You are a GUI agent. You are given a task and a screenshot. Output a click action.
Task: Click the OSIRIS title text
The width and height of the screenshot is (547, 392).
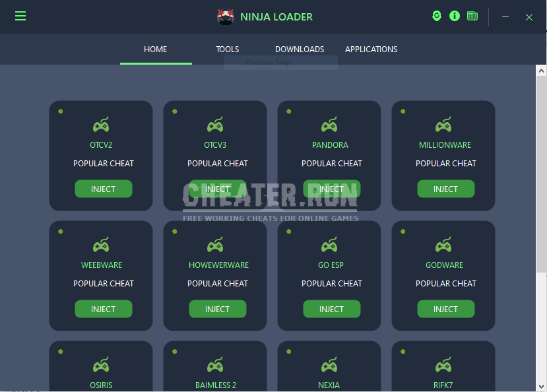pyautogui.click(x=101, y=385)
